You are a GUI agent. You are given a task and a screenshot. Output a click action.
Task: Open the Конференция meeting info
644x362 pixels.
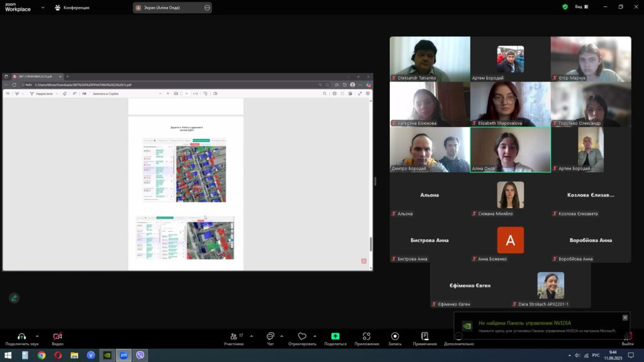point(72,8)
